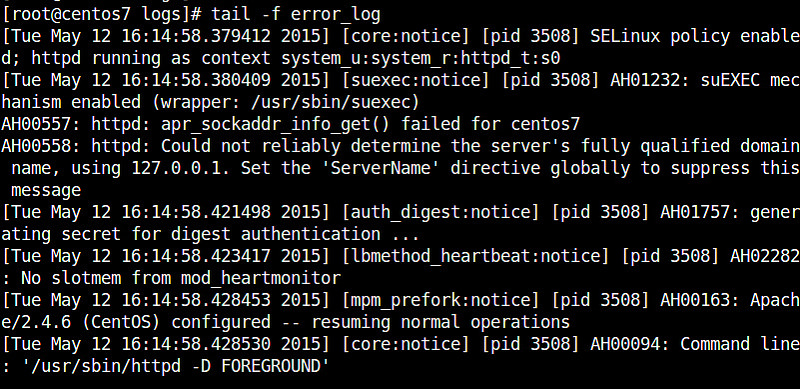Click 'mod_heartmonitor' text
Viewport: 800px width, 389px height.
[260, 278]
